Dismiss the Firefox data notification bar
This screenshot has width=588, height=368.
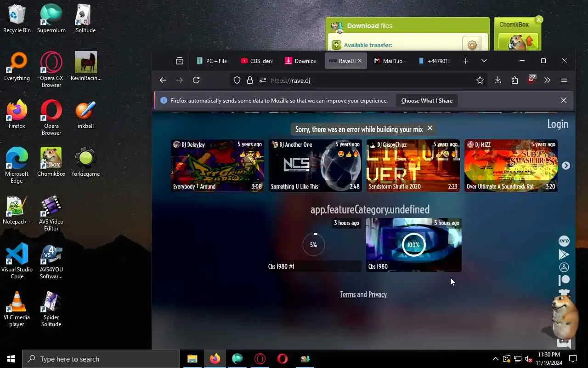point(564,100)
